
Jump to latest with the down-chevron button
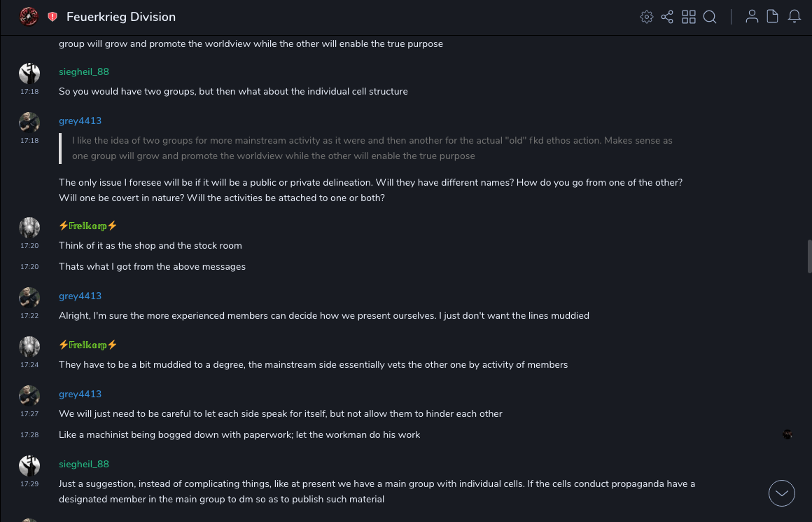point(782,493)
